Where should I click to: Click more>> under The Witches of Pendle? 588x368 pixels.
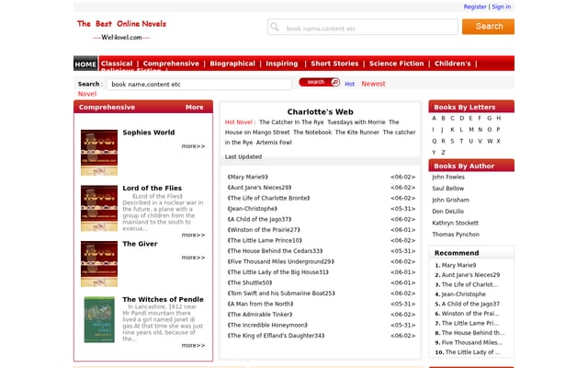(x=193, y=345)
